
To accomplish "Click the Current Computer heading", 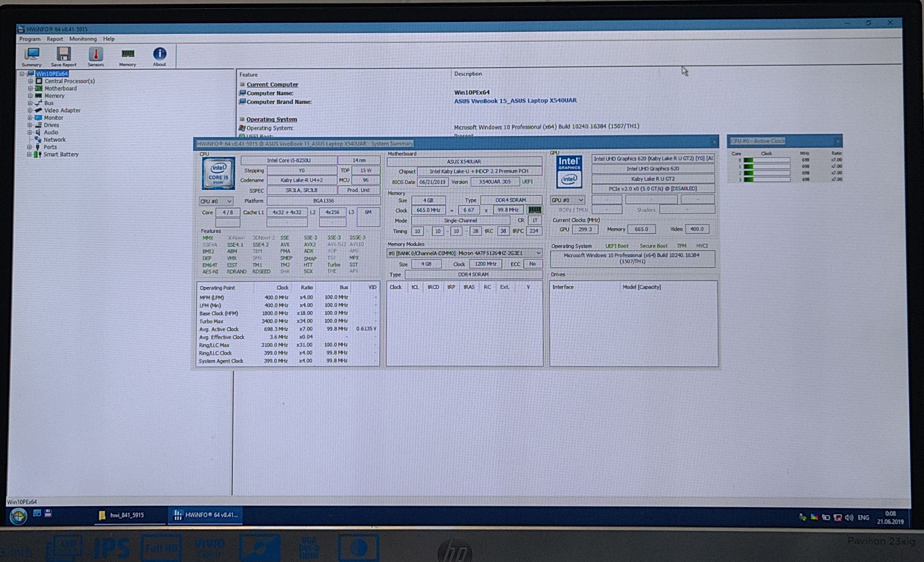I will 272,85.
